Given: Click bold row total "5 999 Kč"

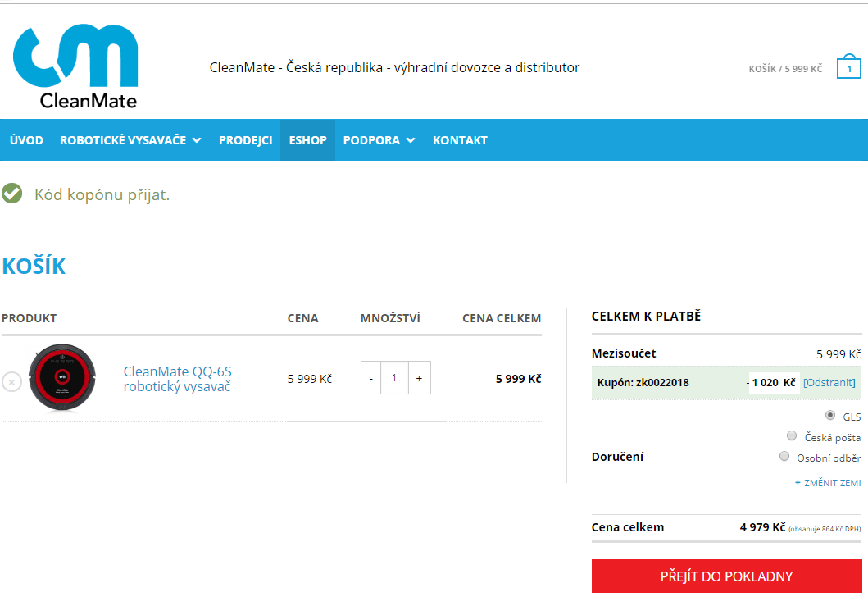Looking at the screenshot, I should pos(518,379).
